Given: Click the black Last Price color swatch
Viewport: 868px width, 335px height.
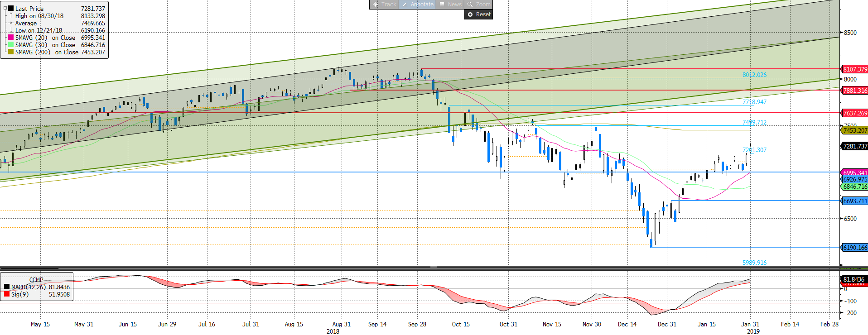Looking at the screenshot, I should (x=11, y=8).
